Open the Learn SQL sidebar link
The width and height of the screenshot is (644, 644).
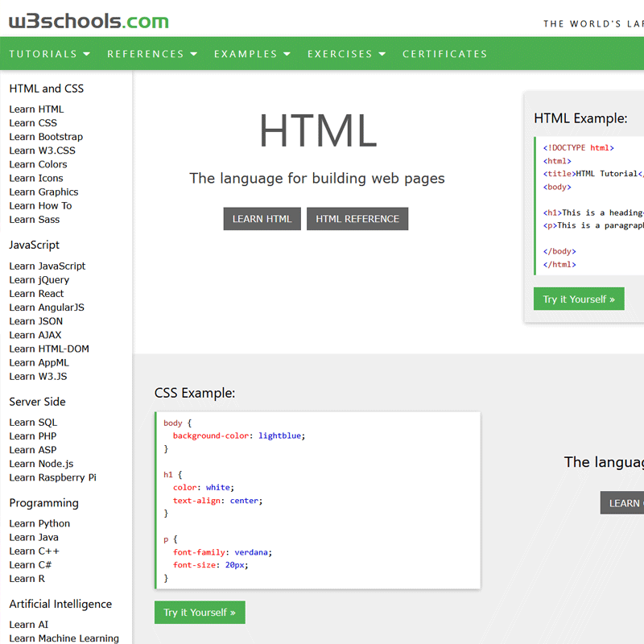32,422
